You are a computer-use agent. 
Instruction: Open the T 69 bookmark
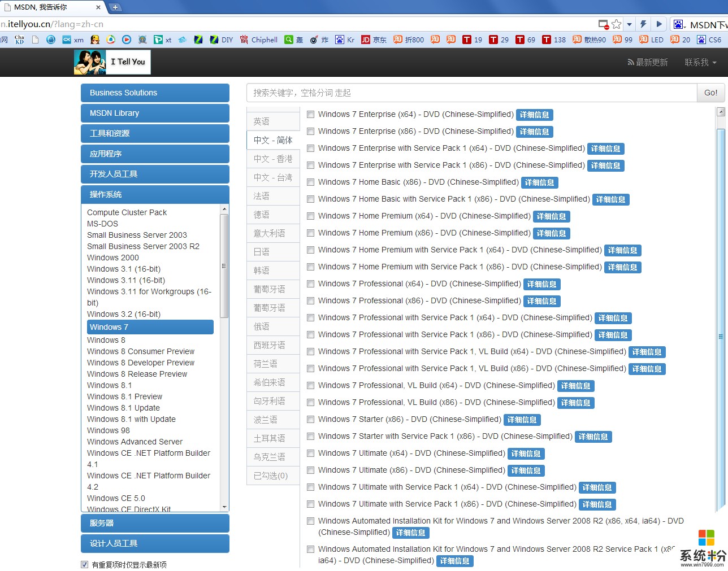[x=526, y=40]
